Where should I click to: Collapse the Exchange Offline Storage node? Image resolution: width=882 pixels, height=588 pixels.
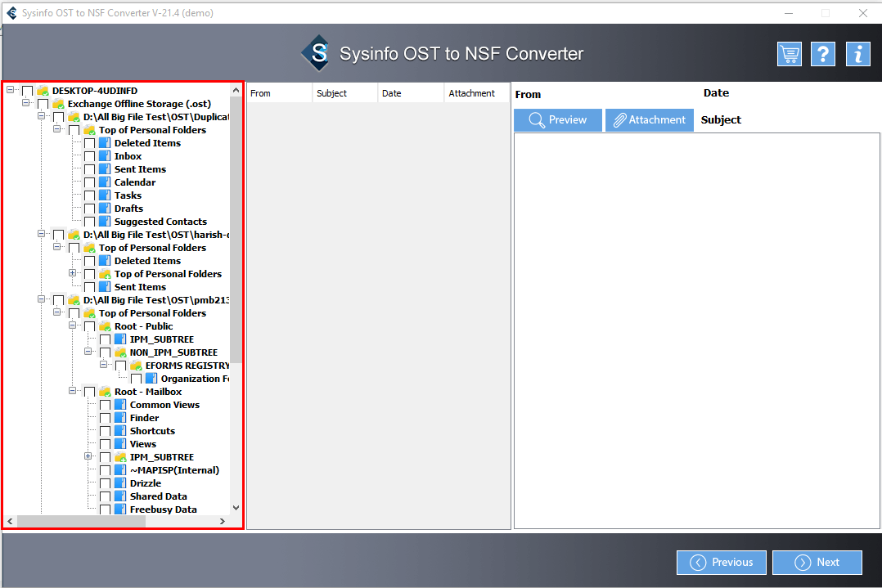tap(25, 103)
